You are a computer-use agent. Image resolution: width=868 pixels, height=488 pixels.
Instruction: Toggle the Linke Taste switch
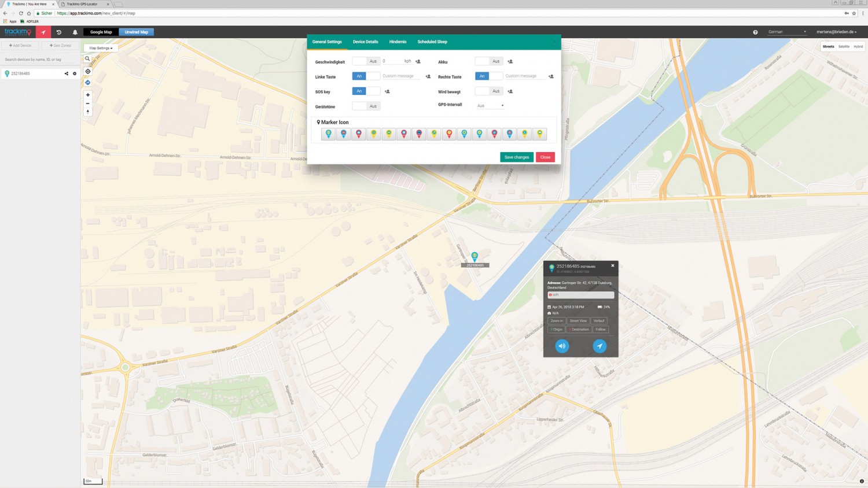(x=366, y=76)
